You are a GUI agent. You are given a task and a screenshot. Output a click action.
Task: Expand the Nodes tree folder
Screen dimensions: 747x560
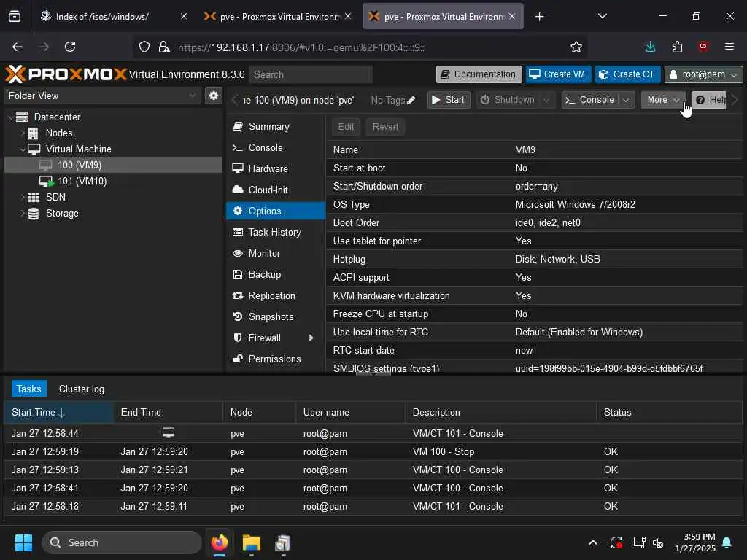pyautogui.click(x=23, y=133)
